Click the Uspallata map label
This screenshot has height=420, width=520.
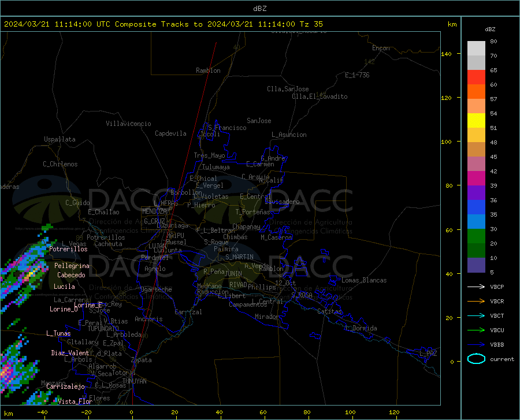[x=60, y=139]
